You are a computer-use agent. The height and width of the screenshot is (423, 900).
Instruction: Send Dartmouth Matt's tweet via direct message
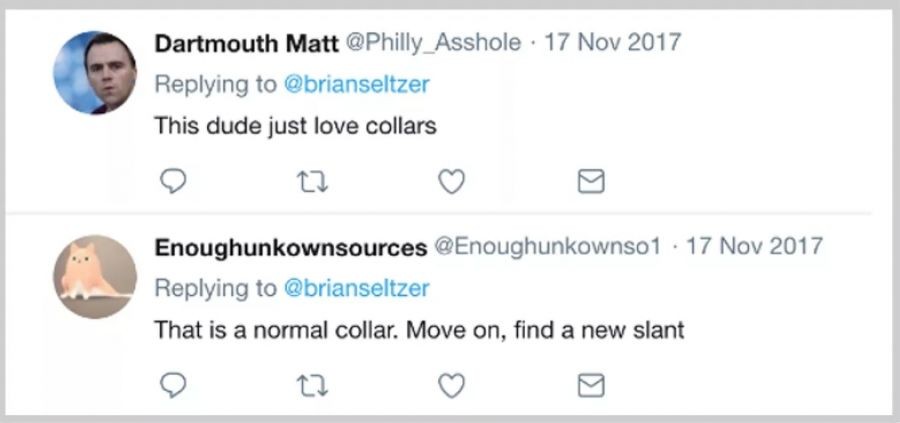(x=592, y=181)
